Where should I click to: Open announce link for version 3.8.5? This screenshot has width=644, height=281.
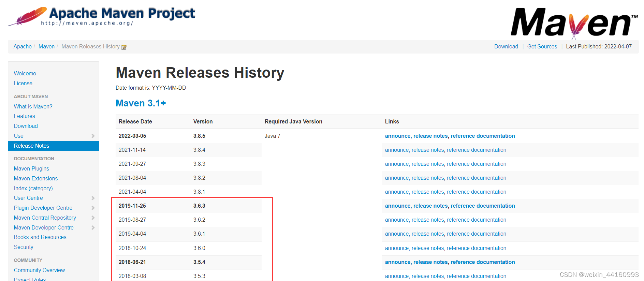click(398, 136)
